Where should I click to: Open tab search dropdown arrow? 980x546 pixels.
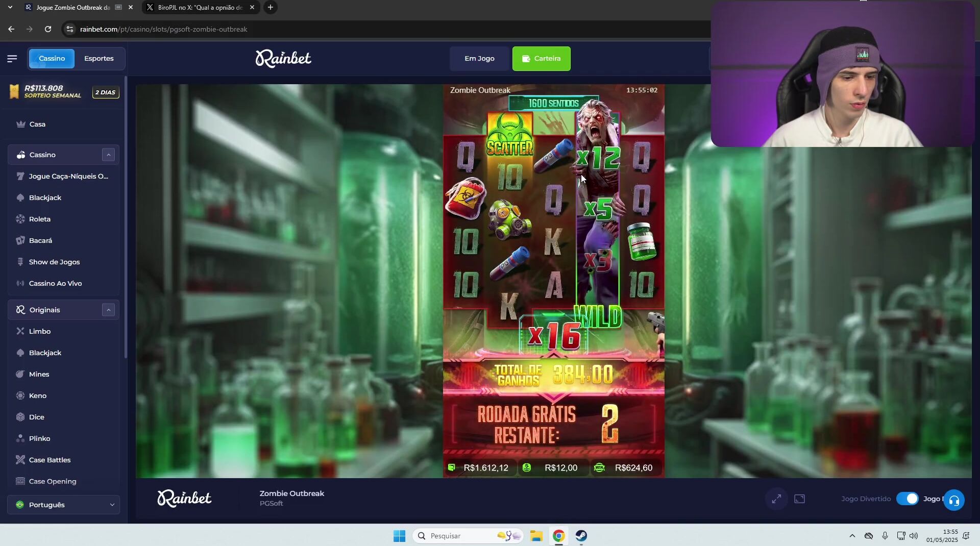click(x=10, y=7)
